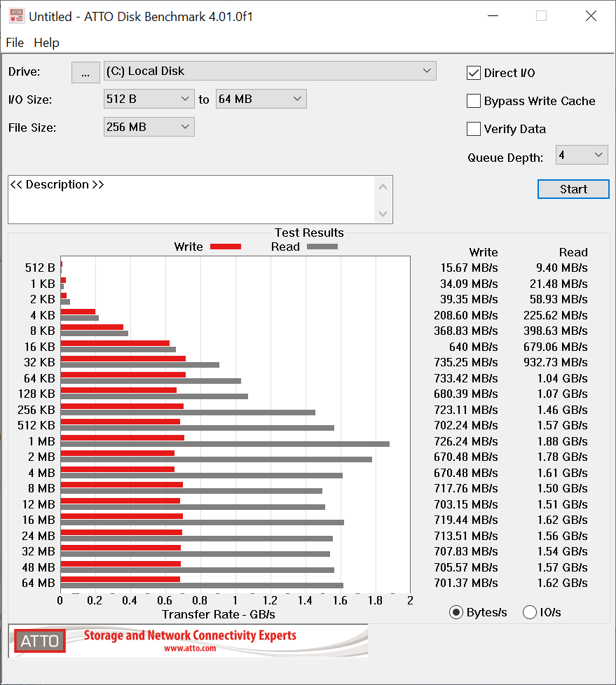
Task: Click the browse drive ellipsis button
Action: tap(85, 72)
